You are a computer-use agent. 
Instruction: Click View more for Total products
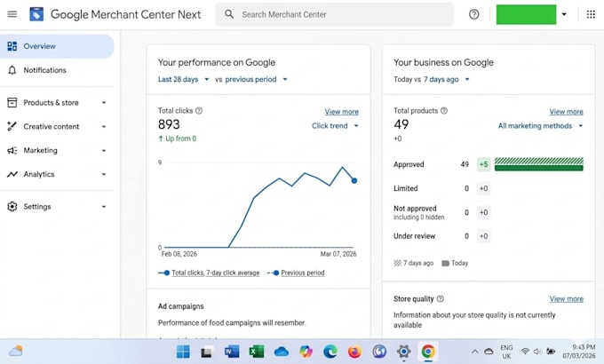coord(566,111)
